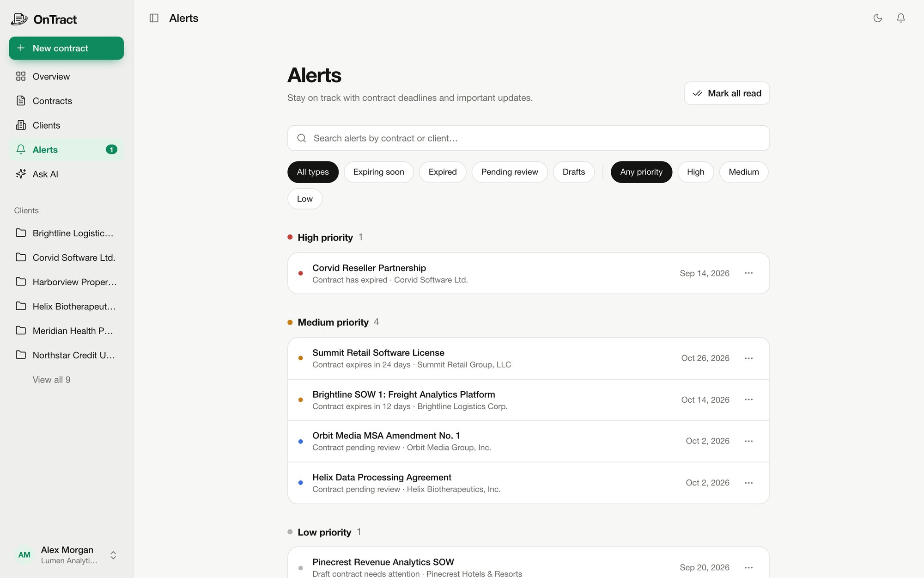Filter by Low priority chip
Image resolution: width=924 pixels, height=578 pixels.
click(x=305, y=199)
